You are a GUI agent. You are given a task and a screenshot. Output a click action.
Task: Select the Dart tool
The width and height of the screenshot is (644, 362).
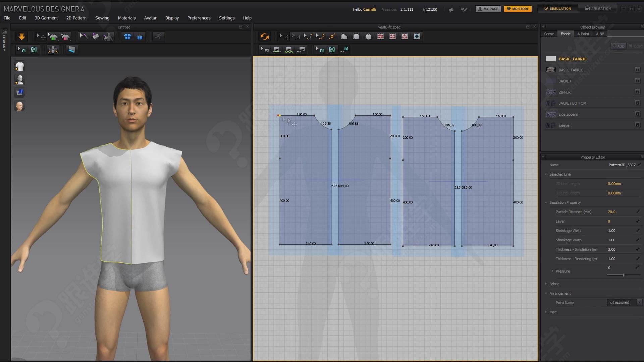click(417, 37)
